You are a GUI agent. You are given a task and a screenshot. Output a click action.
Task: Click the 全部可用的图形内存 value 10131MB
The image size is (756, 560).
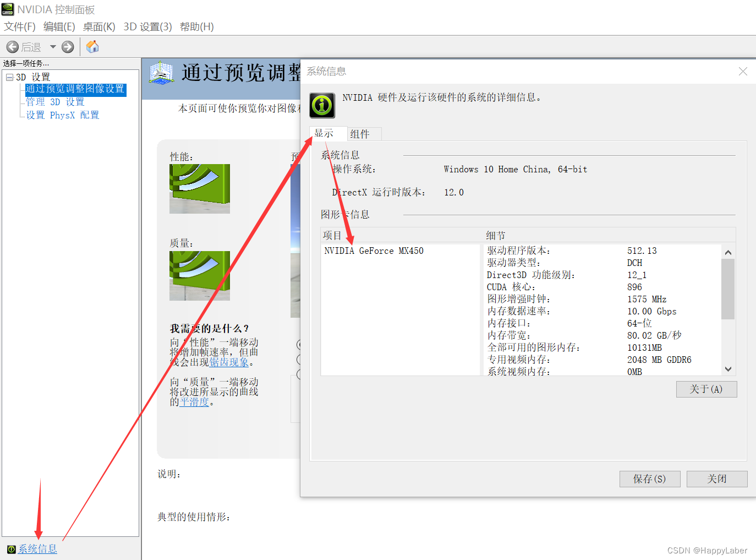click(645, 347)
